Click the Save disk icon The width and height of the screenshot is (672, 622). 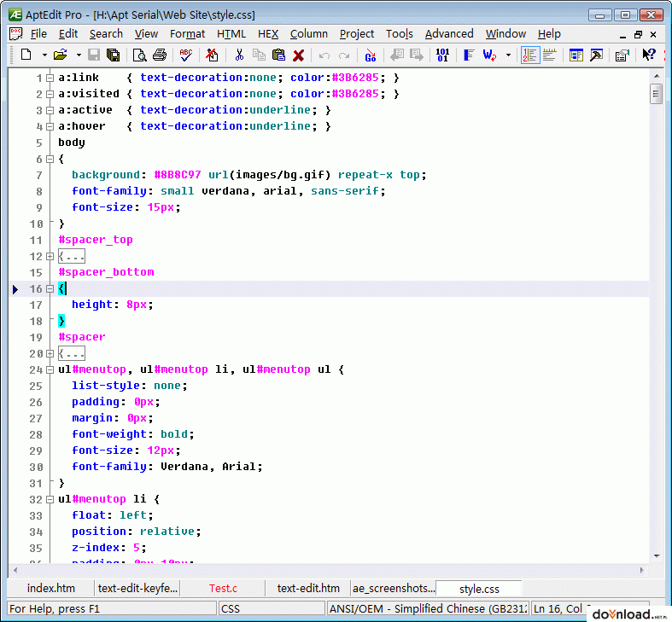point(93,55)
